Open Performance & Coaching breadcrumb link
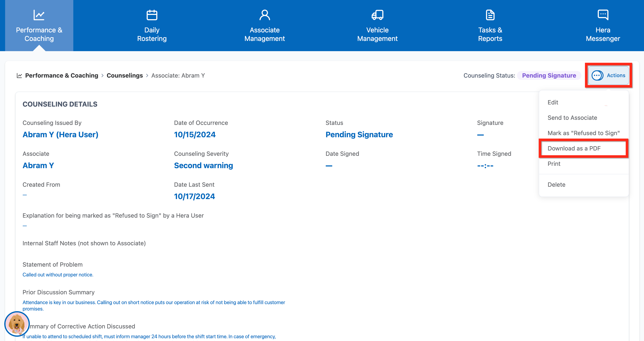The width and height of the screenshot is (644, 341). [62, 75]
